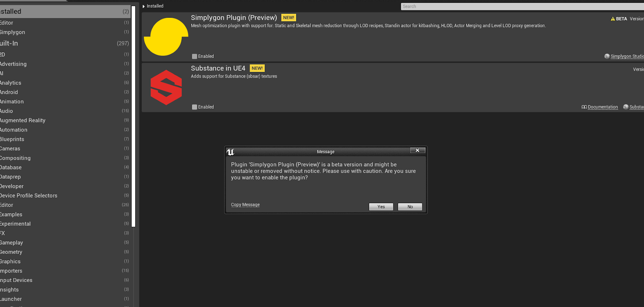Enable the Substance in UE4 checkbox
This screenshot has height=307, width=644.
(194, 107)
